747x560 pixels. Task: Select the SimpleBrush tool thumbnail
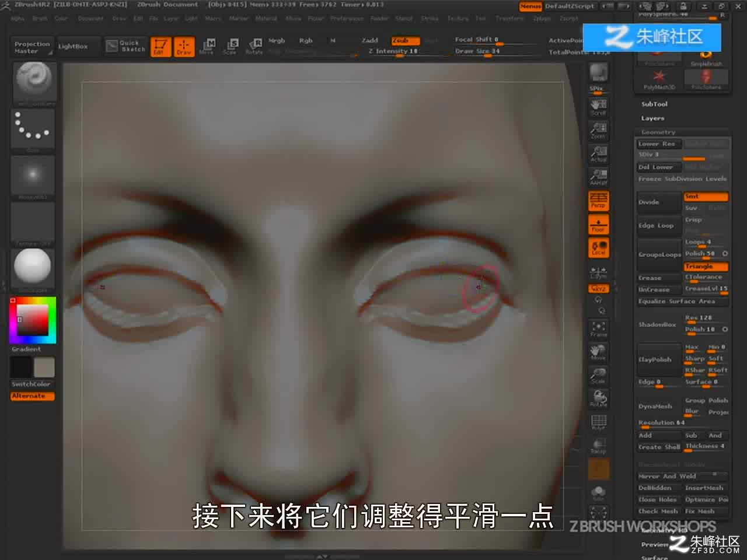pyautogui.click(x=706, y=59)
